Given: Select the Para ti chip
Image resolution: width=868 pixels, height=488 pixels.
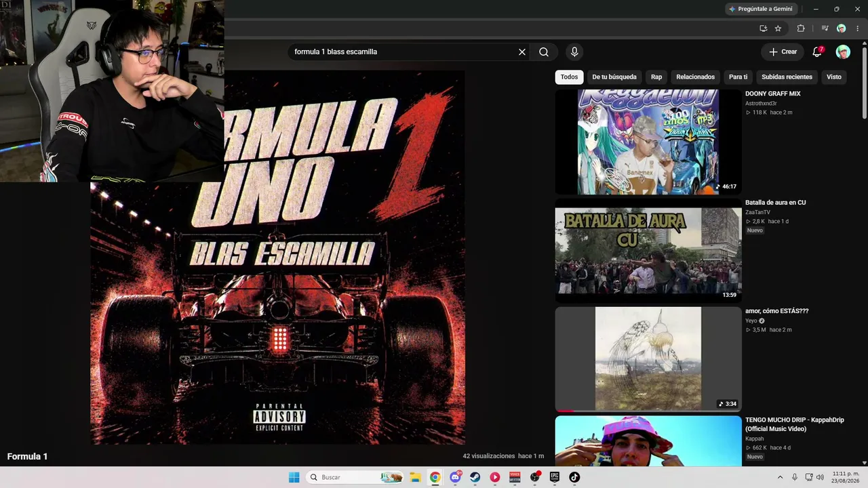Looking at the screenshot, I should [x=738, y=77].
